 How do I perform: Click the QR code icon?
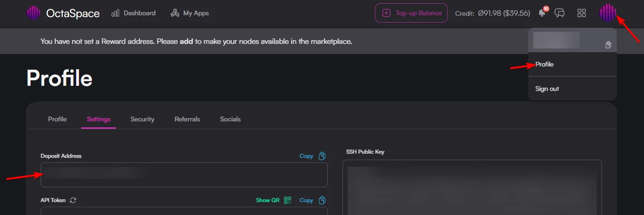pos(288,200)
